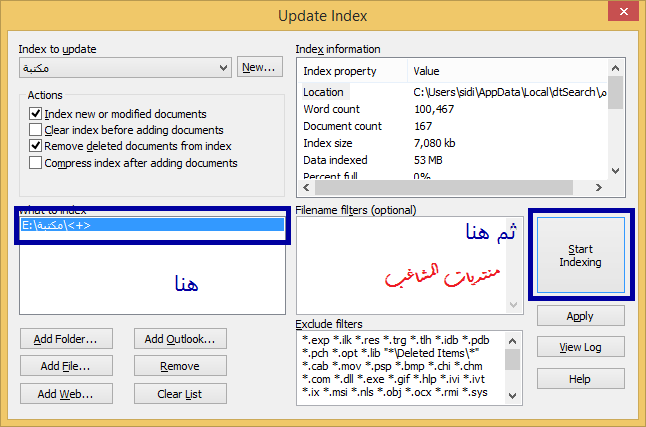Toggle Index new or modified documents checkbox
This screenshot has width=646, height=427.
pyautogui.click(x=36, y=114)
